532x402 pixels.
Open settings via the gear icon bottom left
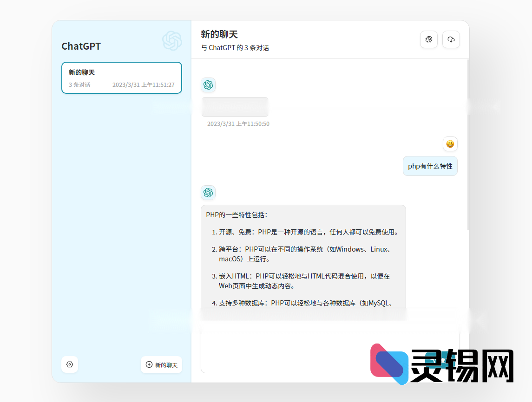pyautogui.click(x=69, y=364)
